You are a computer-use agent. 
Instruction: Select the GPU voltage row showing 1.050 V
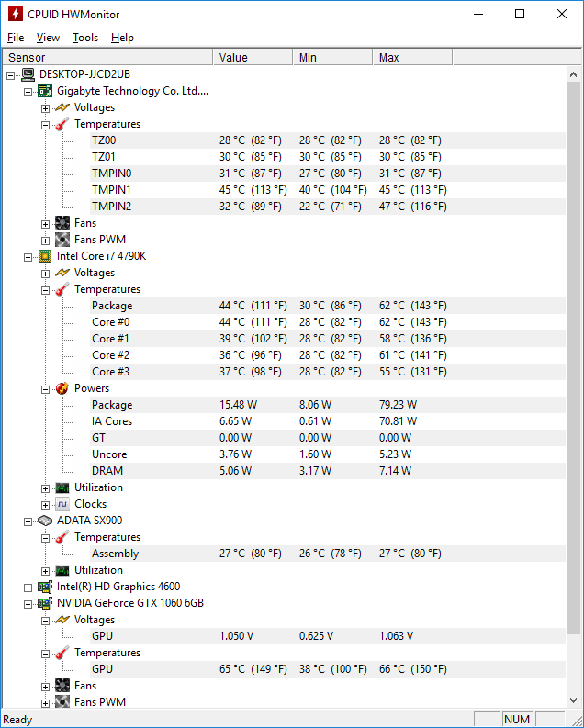pyautogui.click(x=328, y=636)
